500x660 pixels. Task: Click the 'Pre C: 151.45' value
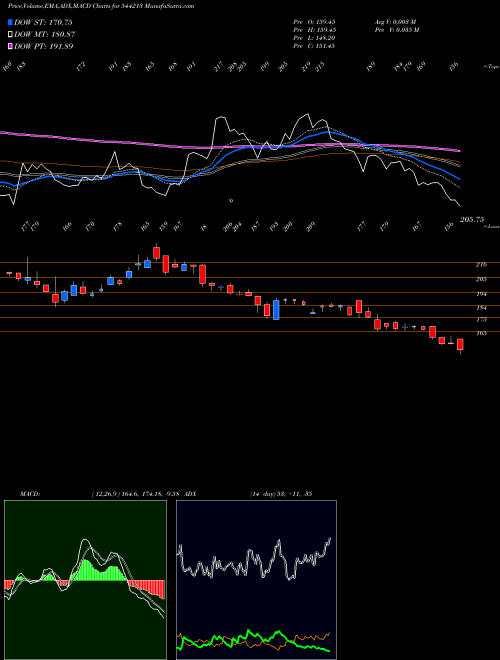coord(314,46)
